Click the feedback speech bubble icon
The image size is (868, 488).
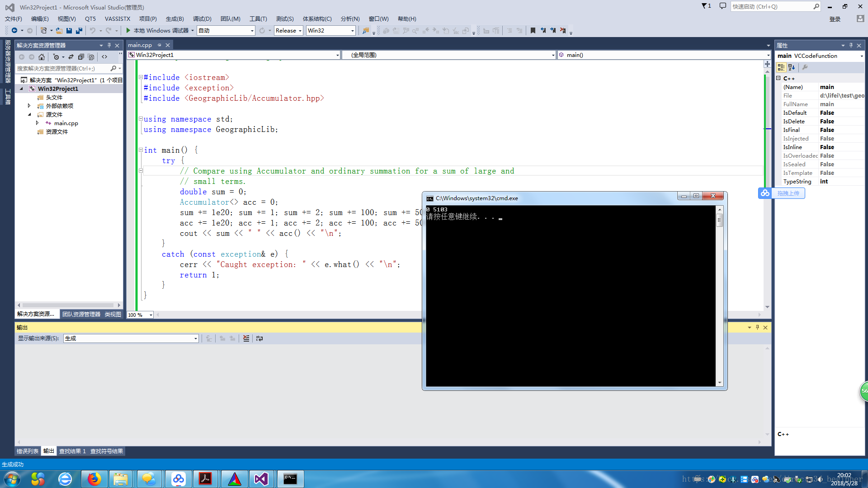(x=722, y=6)
